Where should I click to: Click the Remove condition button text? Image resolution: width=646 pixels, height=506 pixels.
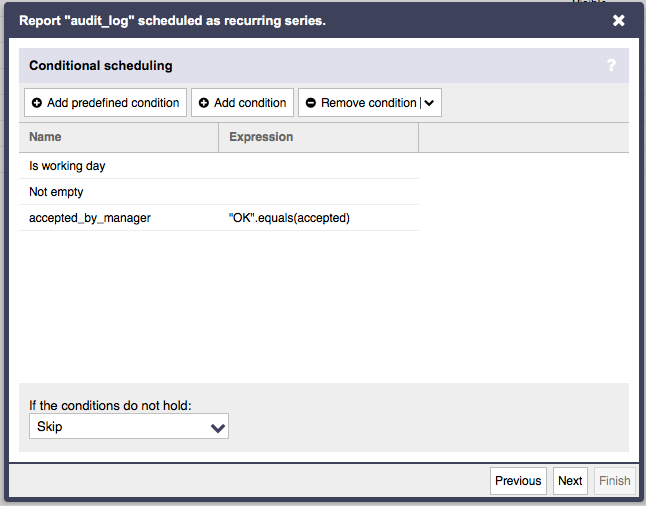(x=369, y=103)
